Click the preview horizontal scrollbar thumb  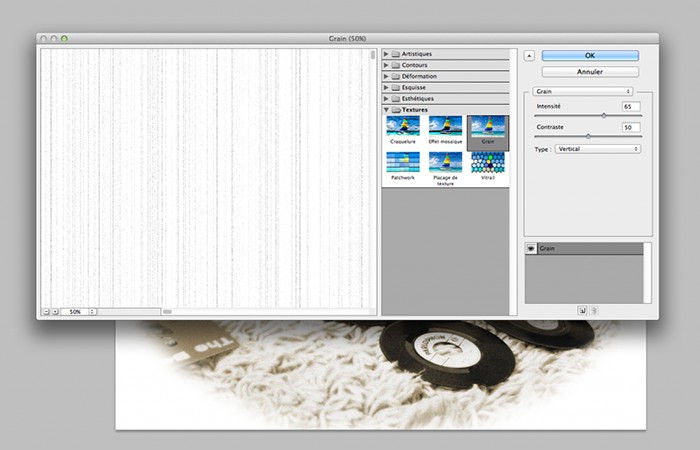167,312
